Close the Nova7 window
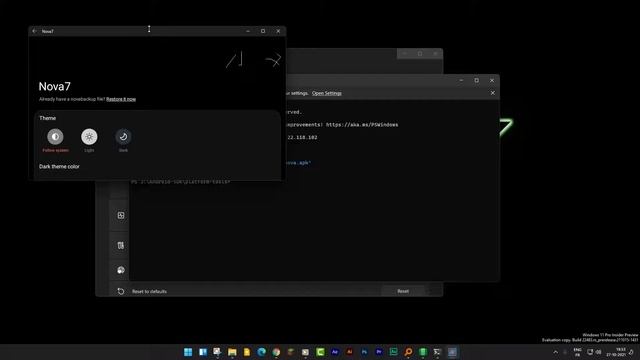The width and height of the screenshot is (640, 360). pos(278,31)
